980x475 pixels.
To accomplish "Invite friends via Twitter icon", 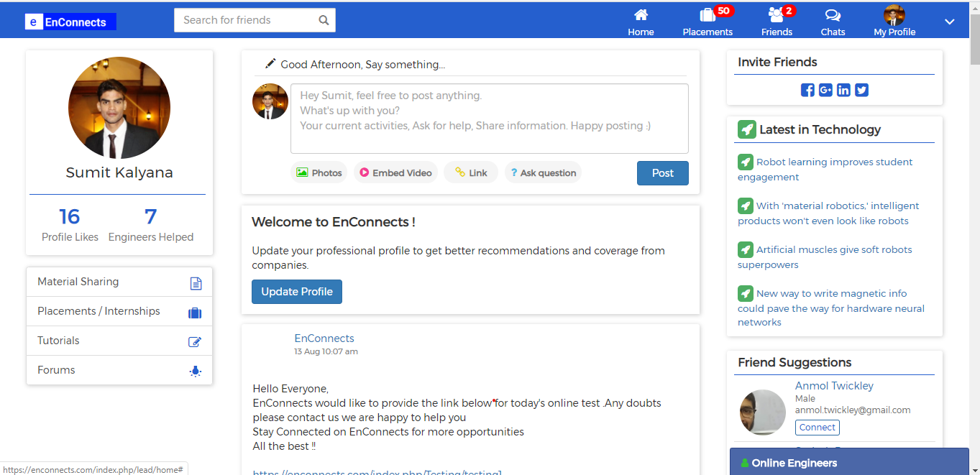I will click(861, 90).
